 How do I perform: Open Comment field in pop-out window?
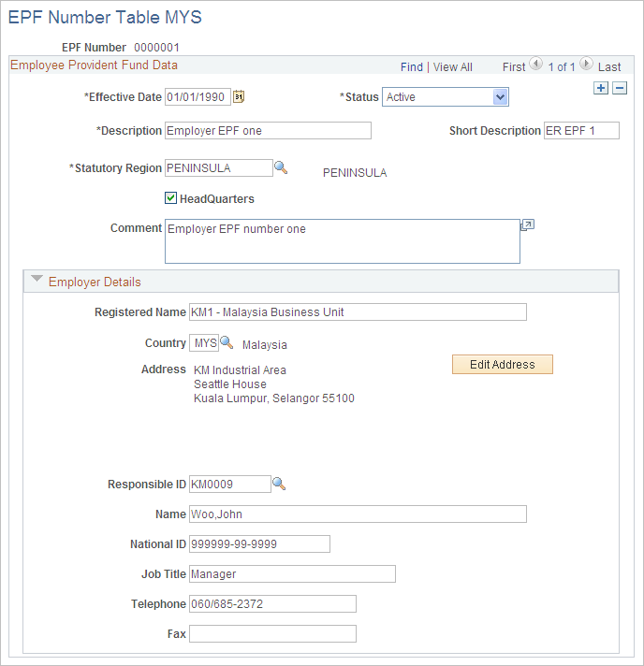528,225
